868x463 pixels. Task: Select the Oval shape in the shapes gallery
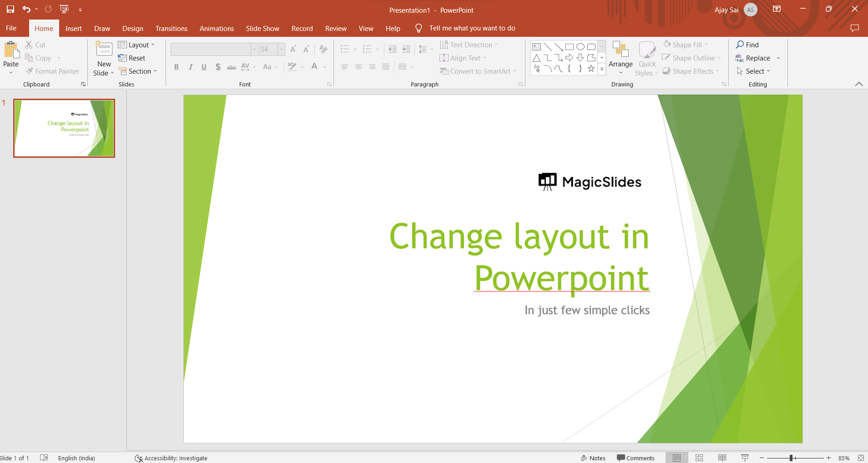tap(580, 46)
